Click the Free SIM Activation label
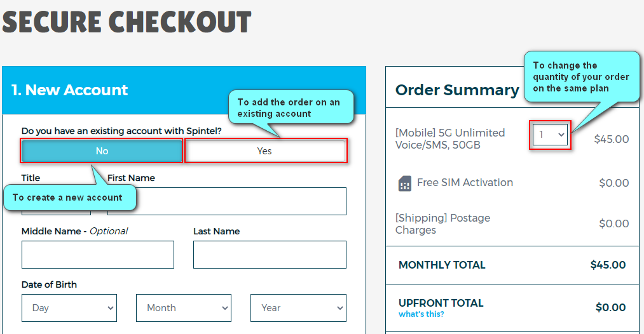 point(465,183)
